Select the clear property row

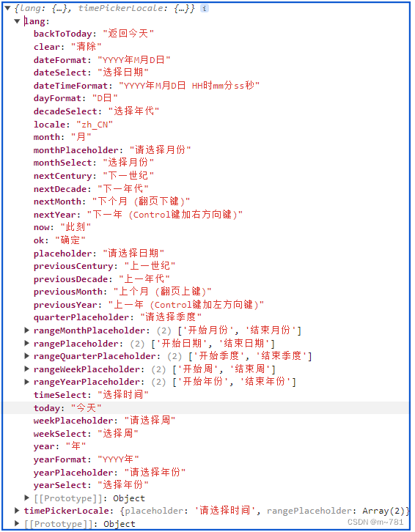67,46
